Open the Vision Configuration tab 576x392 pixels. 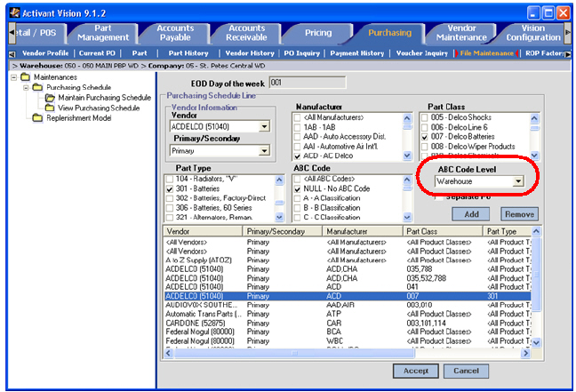[x=533, y=33]
